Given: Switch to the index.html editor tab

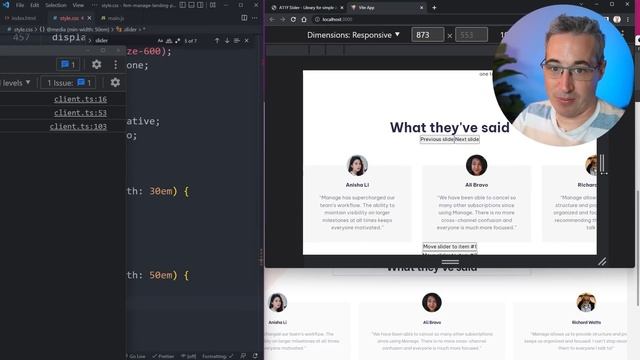Looking at the screenshot, I should point(21,18).
